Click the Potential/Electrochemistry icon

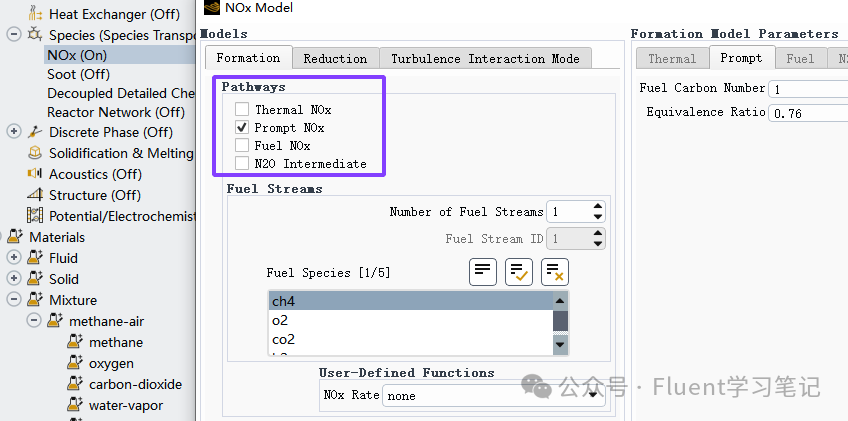coord(35,216)
